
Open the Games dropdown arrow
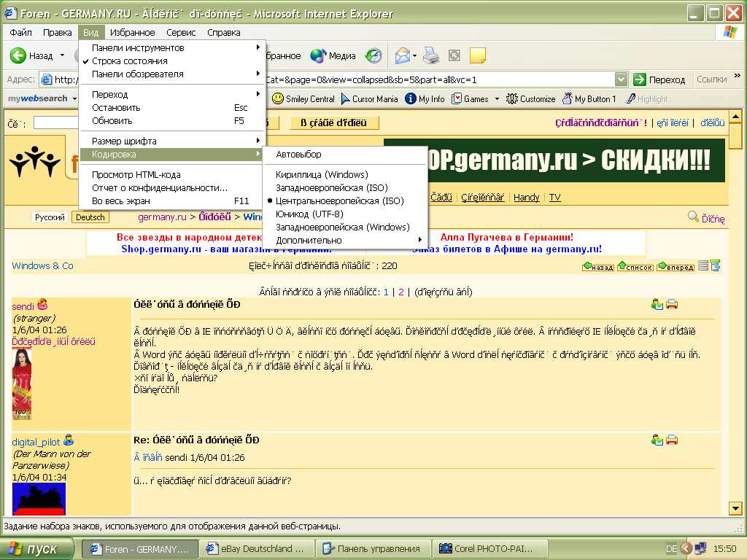coord(497,98)
